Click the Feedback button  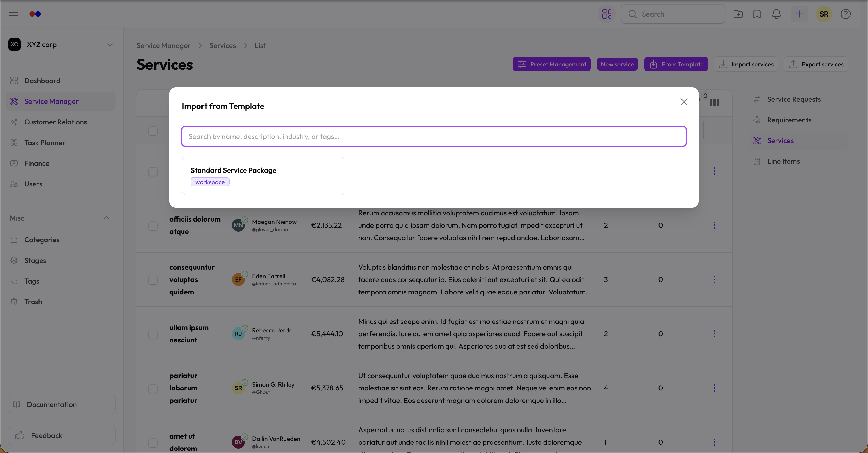(x=62, y=435)
